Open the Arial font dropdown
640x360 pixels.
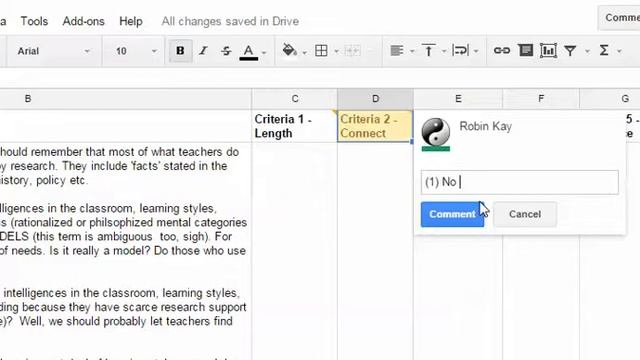(x=53, y=51)
